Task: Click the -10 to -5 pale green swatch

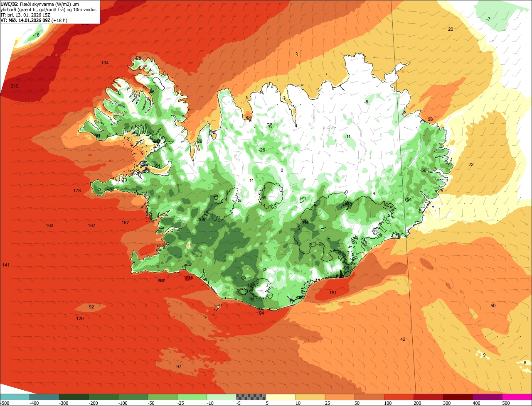Action: coord(221,397)
